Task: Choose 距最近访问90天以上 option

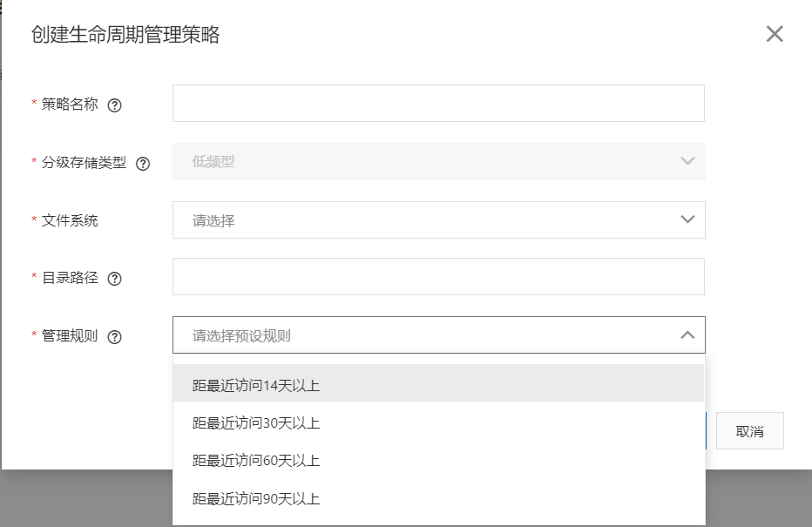Action: tap(256, 499)
